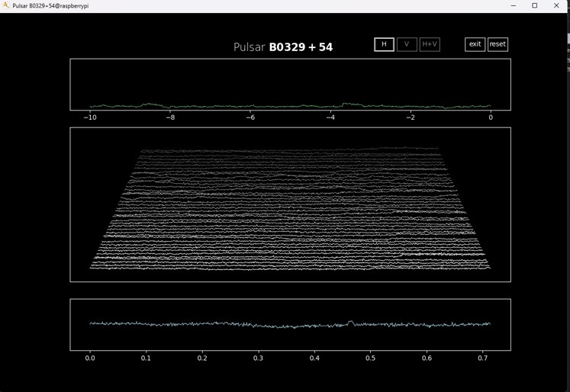This screenshot has height=392, width=570.
Task: Click the 0.0 tick label on the bottom axis
Action: point(90,357)
